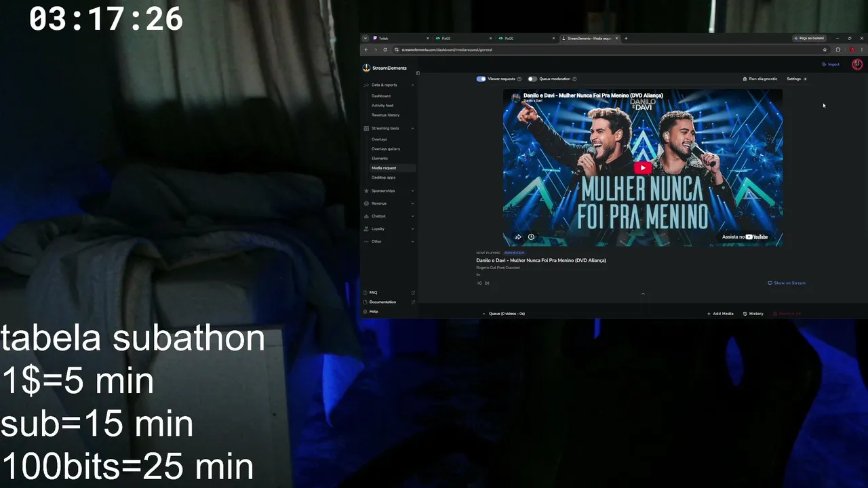Open the Chrome three-dot menu

[862, 49]
